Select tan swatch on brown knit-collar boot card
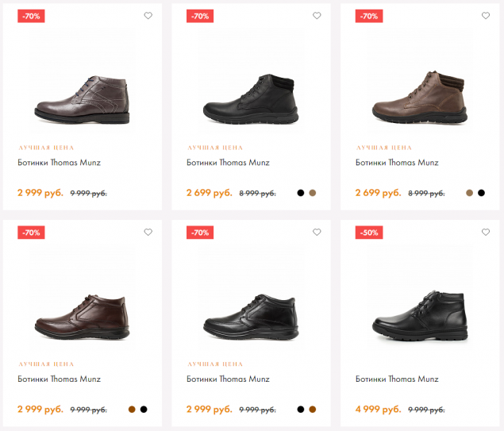This screenshot has height=431, width=504. [x=469, y=193]
